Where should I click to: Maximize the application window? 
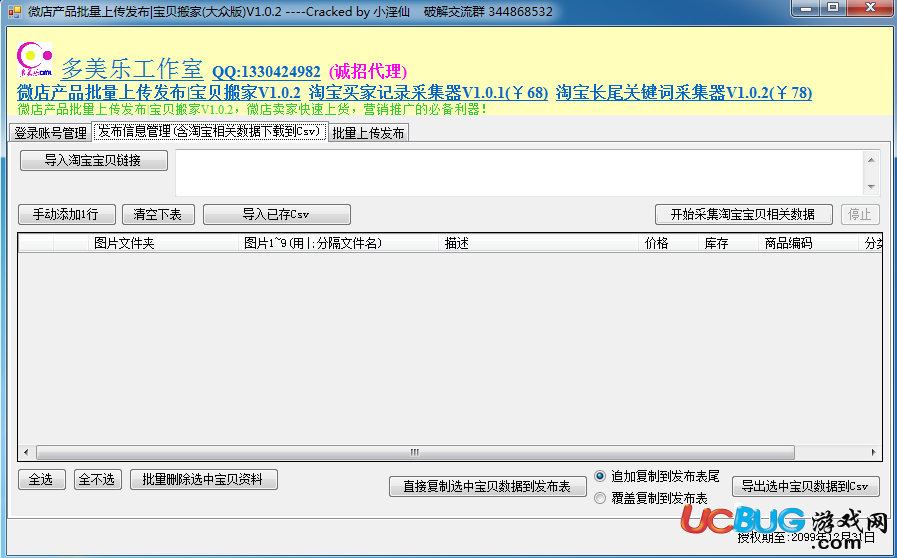click(x=834, y=8)
